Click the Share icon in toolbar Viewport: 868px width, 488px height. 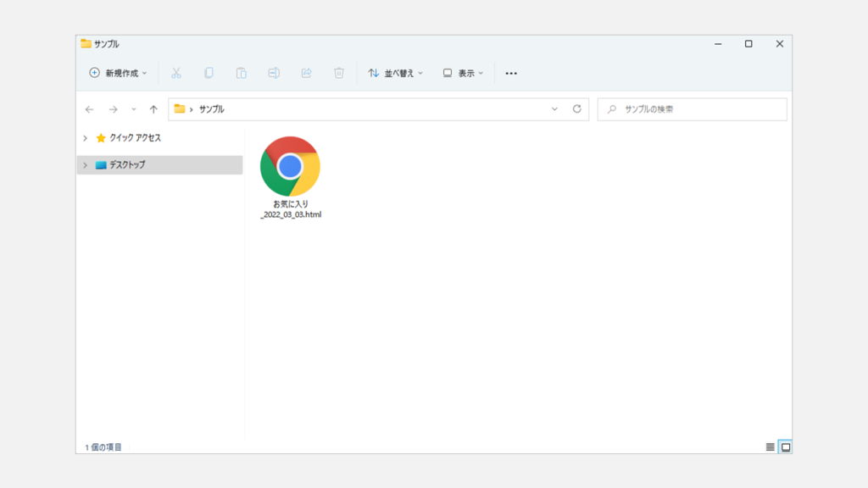pyautogui.click(x=306, y=74)
